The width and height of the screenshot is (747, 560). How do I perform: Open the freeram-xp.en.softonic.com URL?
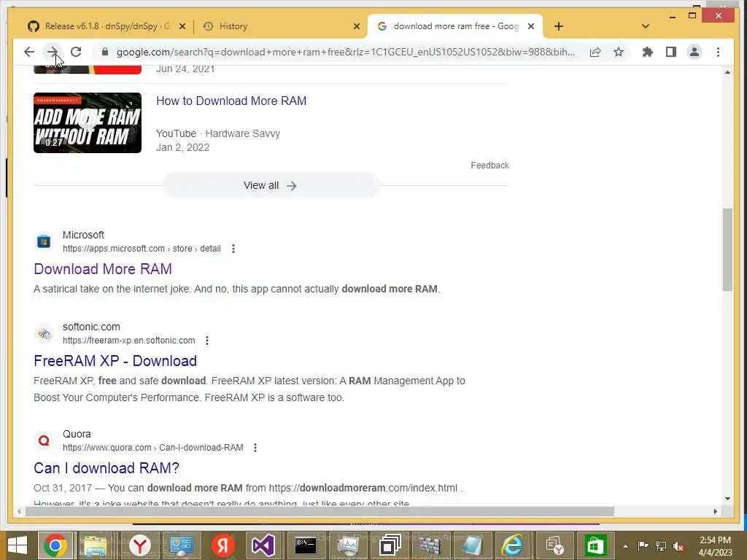pyautogui.click(x=128, y=341)
